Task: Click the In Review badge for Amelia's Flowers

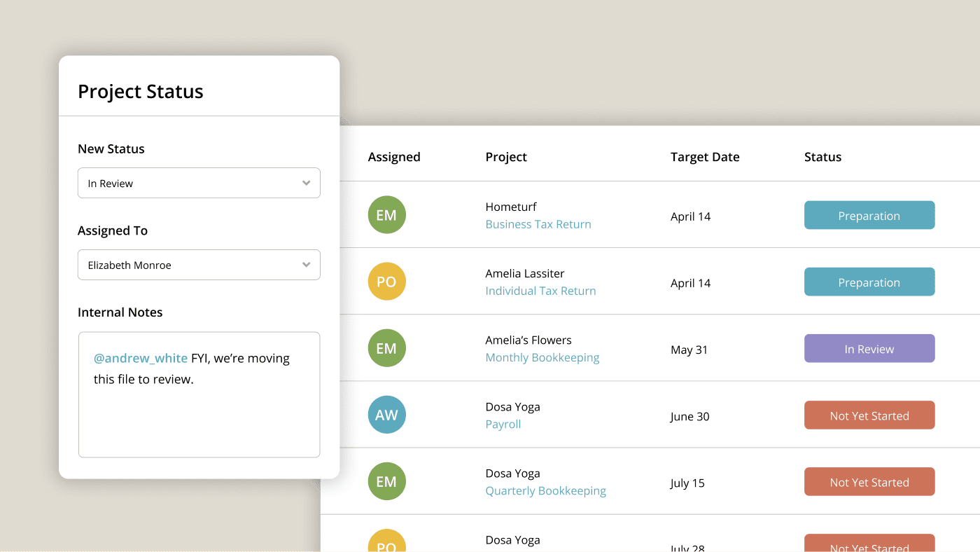Action: [x=869, y=348]
